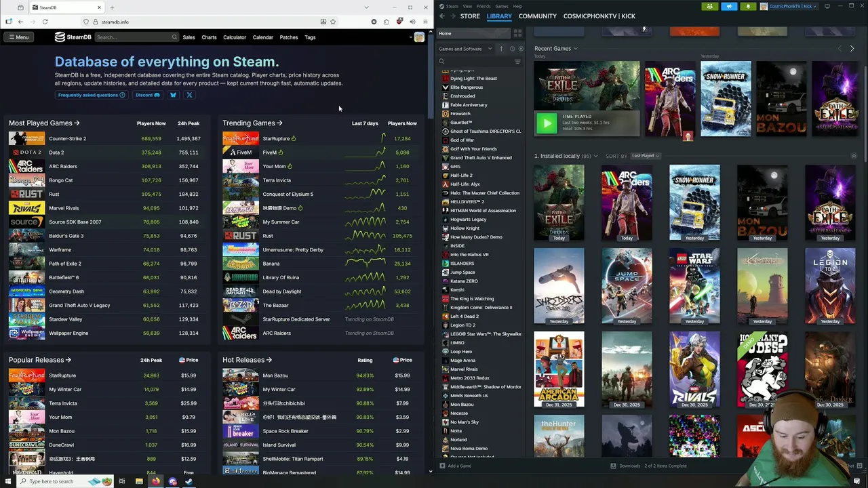This screenshot has width=868, height=488.
Task: Click the SteamDB logo in header
Action: [73, 37]
